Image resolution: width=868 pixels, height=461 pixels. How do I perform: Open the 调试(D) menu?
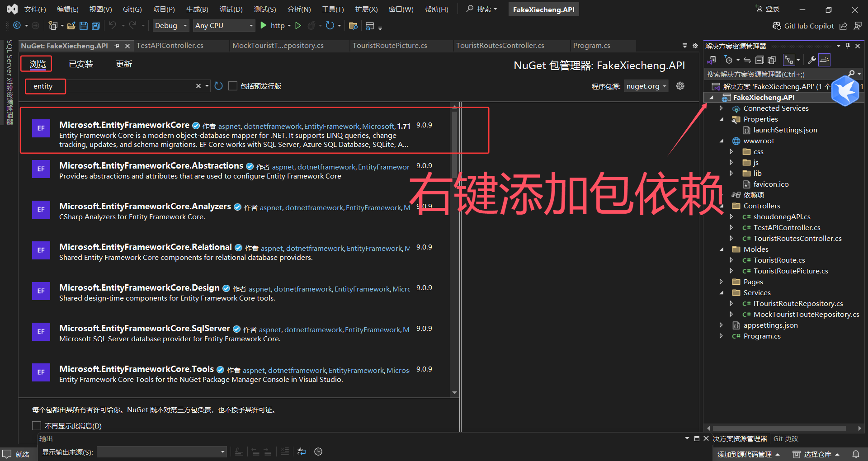pyautogui.click(x=231, y=9)
